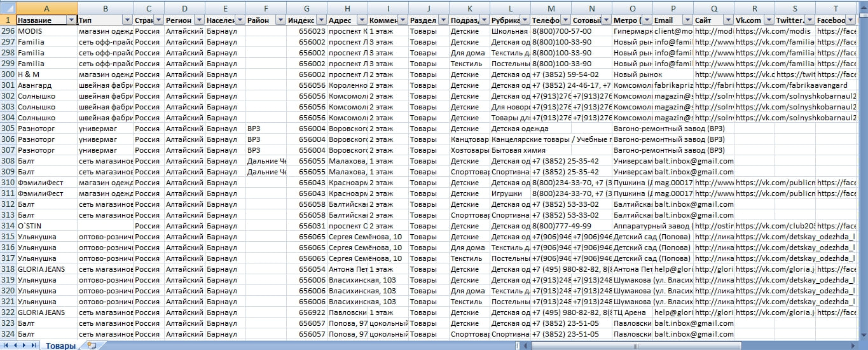868x350 pixels.
Task: Open the Подраздел column filter dropdown
Action: [x=483, y=20]
